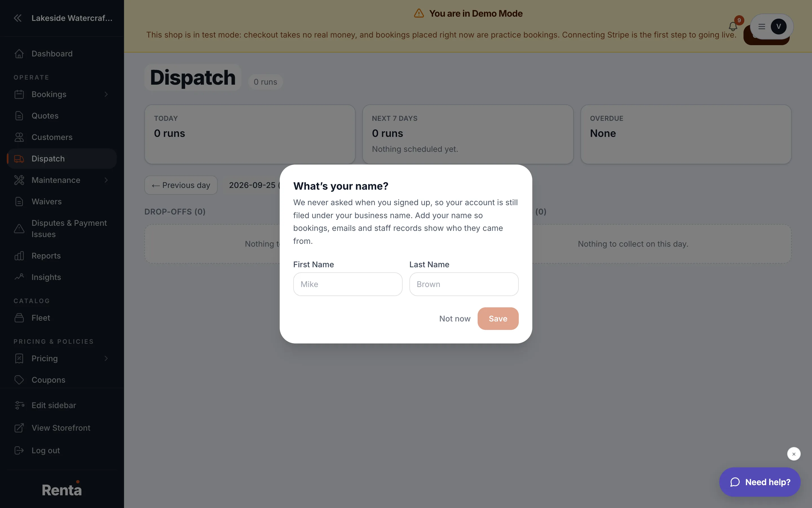
Task: Go to the Previous day
Action: coord(181,185)
